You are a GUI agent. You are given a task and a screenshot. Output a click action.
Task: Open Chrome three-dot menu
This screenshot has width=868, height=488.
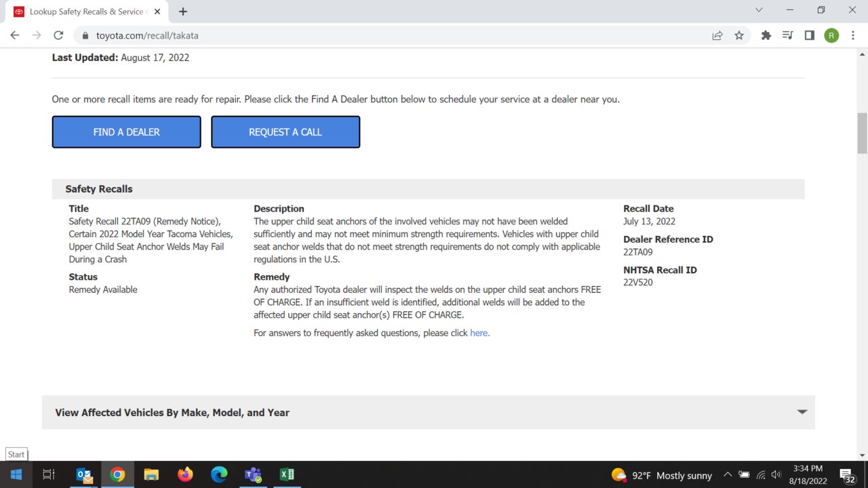pos(853,35)
